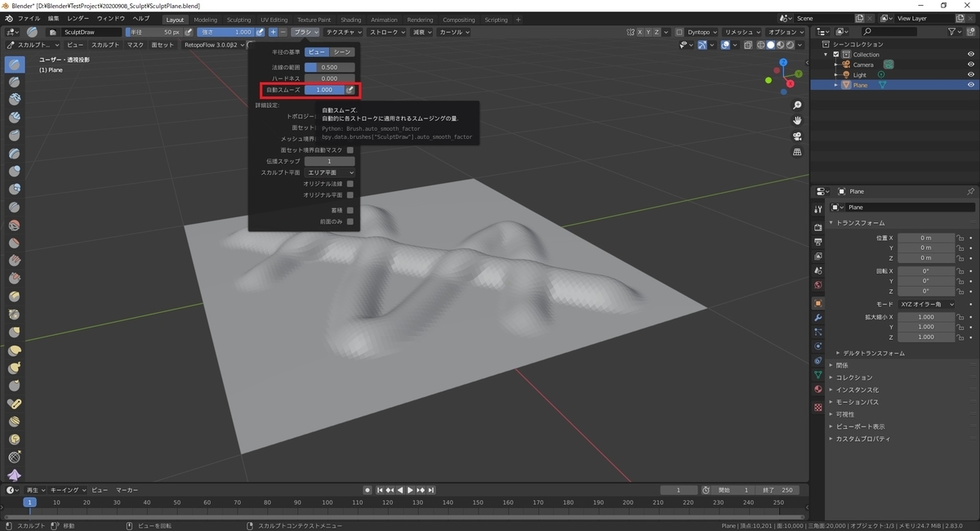Click the Z axis viewport gizmo
This screenshot has height=531, width=980.
(785, 62)
